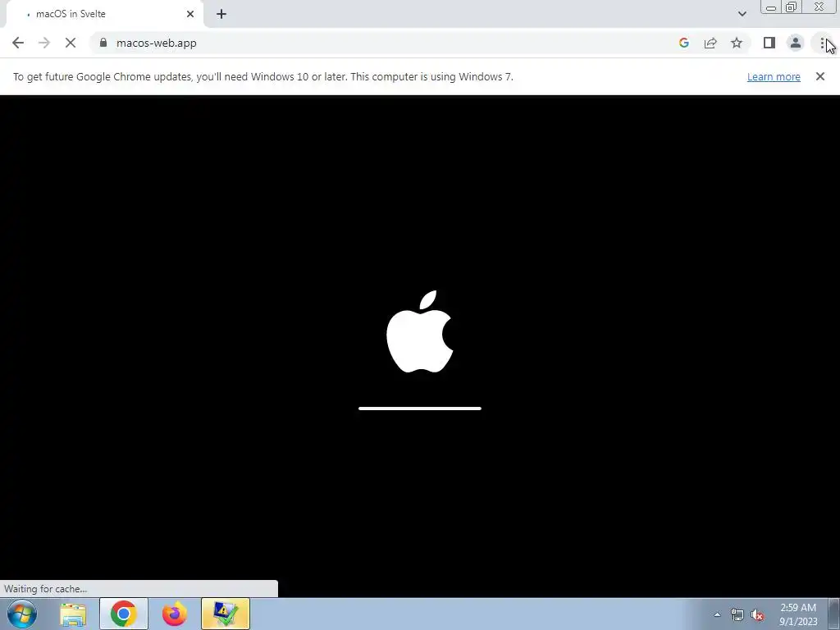This screenshot has height=630, width=840.
Task: Go back to the previous page
Action: coord(18,43)
